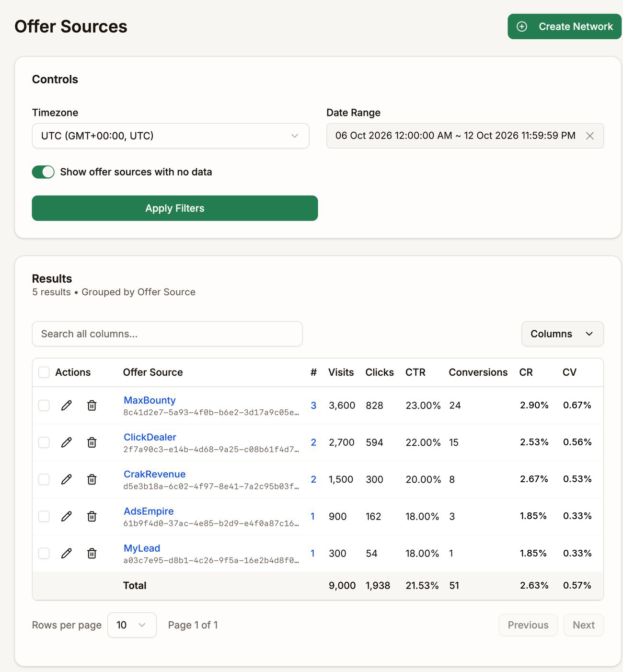Expand the Columns dropdown
623x672 pixels.
pyautogui.click(x=563, y=334)
